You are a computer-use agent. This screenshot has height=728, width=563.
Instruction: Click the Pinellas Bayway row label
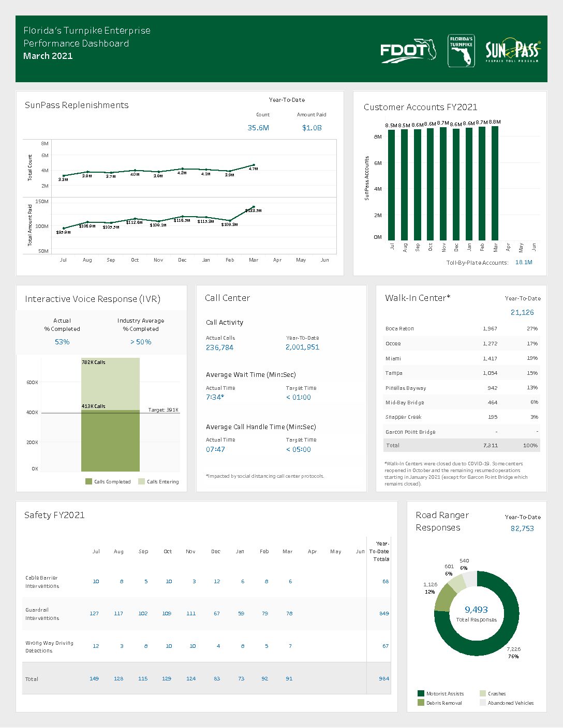[406, 388]
